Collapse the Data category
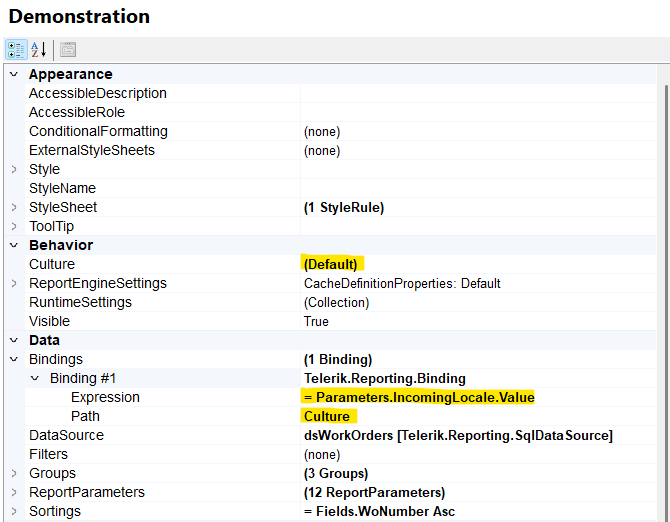The width and height of the screenshot is (670, 522). [14, 340]
